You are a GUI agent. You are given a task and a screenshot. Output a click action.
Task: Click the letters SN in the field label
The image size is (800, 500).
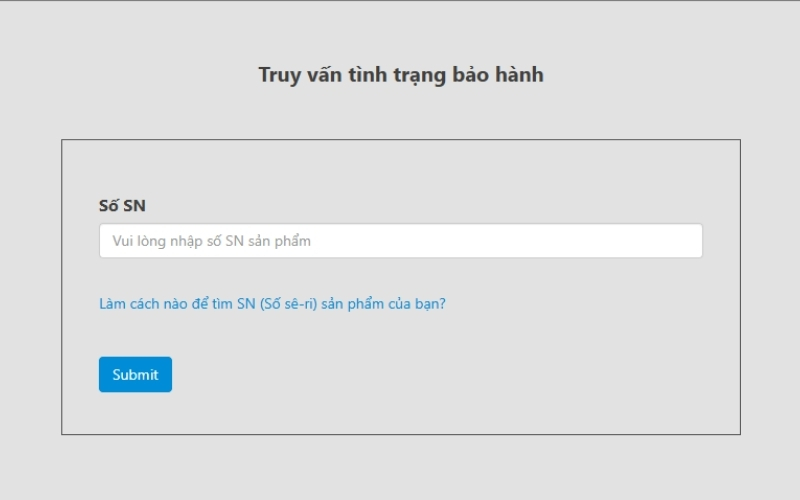[134, 205]
